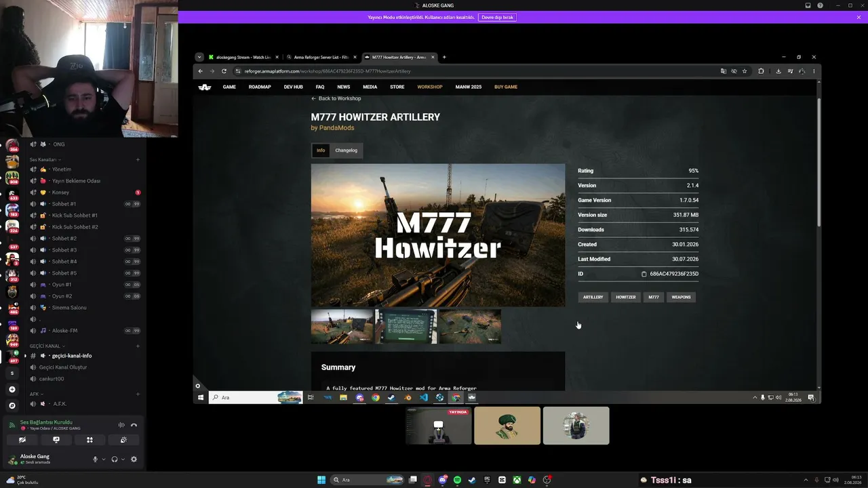
Task: Open Steam from the Windows taskbar
Action: click(472, 480)
